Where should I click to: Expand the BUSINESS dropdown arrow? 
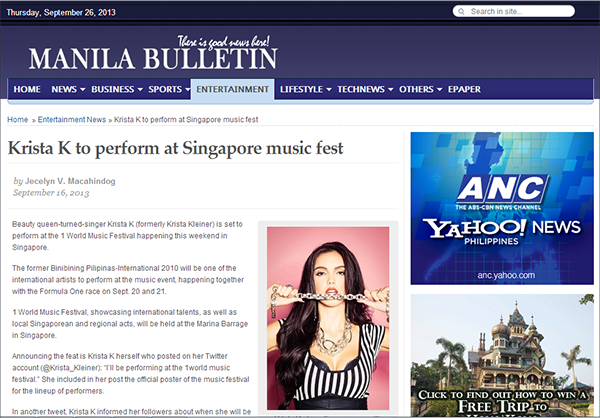[140, 90]
